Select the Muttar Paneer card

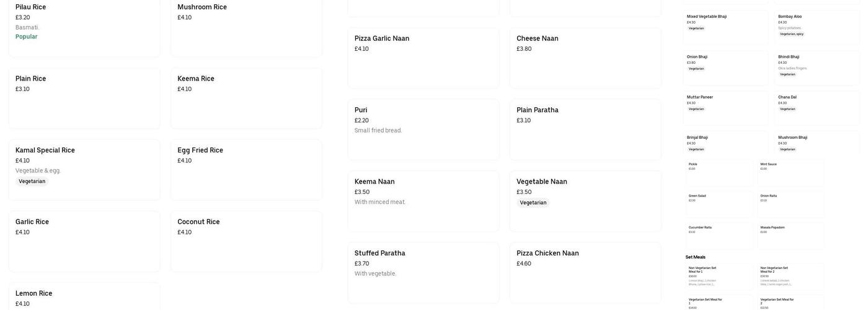[725, 107]
